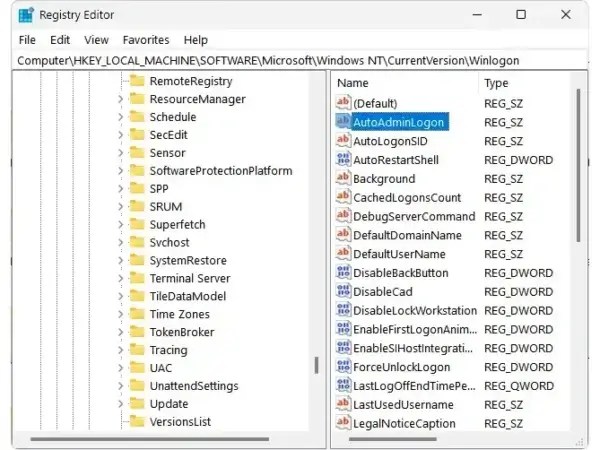600x450 pixels.
Task: Select the SystemRestore key label
Action: [188, 261]
